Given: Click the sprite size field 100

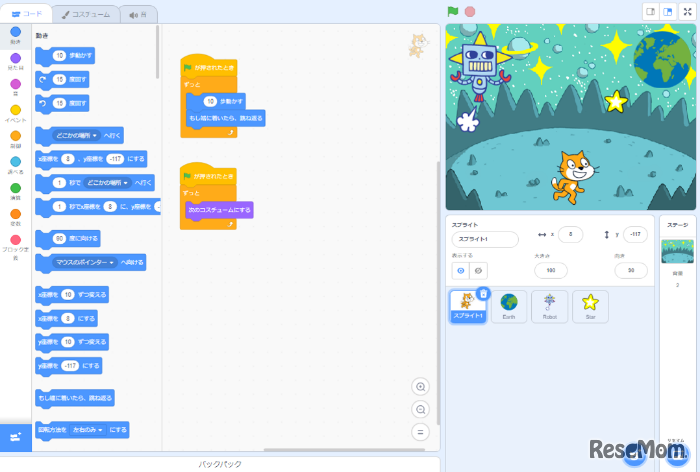Looking at the screenshot, I should click(x=551, y=270).
